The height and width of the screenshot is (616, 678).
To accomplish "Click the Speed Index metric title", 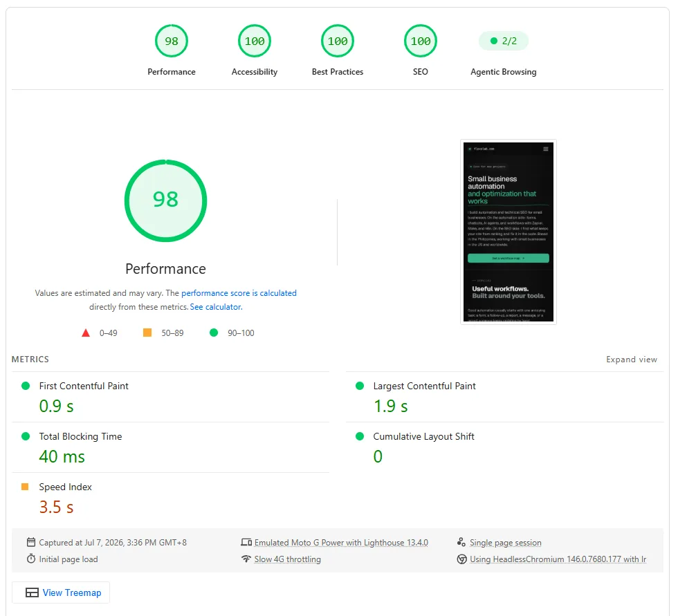I will pyautogui.click(x=65, y=487).
